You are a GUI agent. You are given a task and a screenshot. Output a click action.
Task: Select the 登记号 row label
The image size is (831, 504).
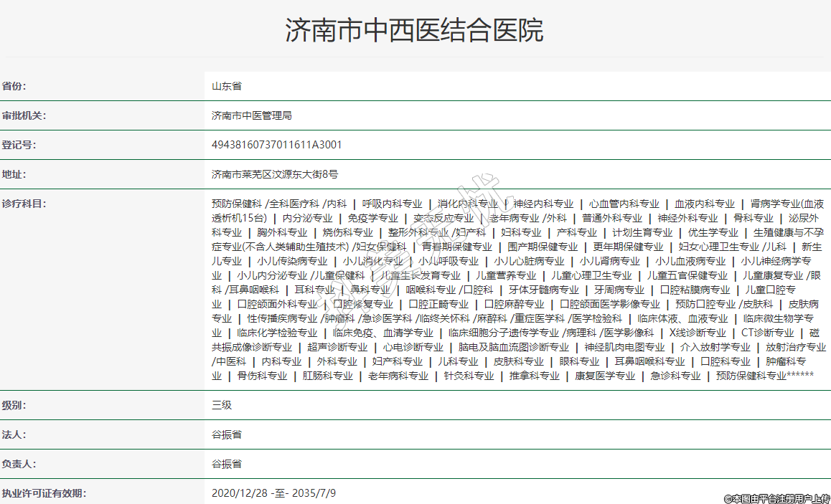tap(19, 145)
